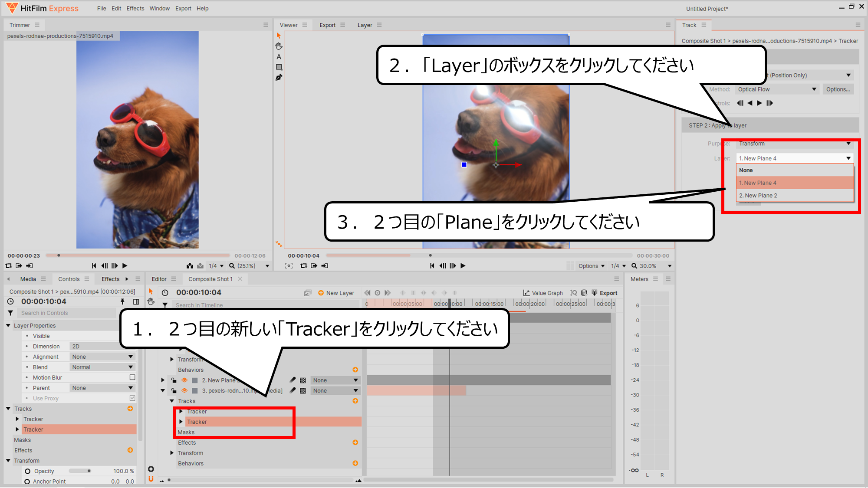Click the timeline Export button
868x488 pixels.
[604, 293]
